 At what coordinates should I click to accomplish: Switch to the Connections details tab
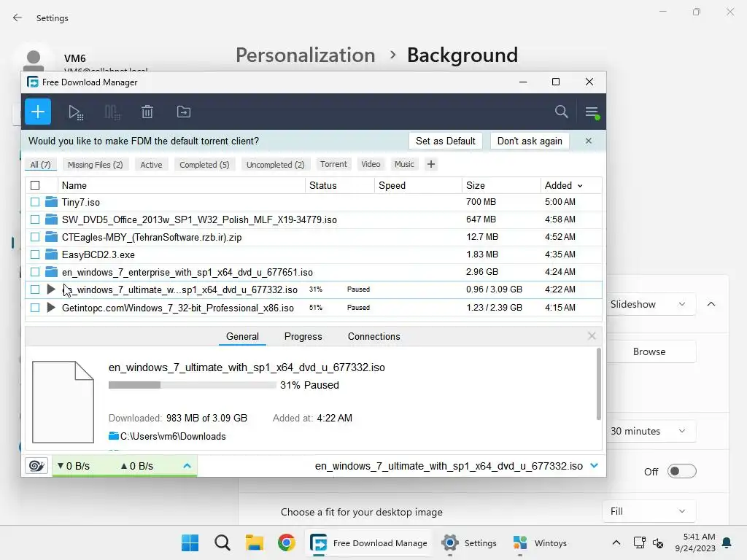(x=374, y=337)
